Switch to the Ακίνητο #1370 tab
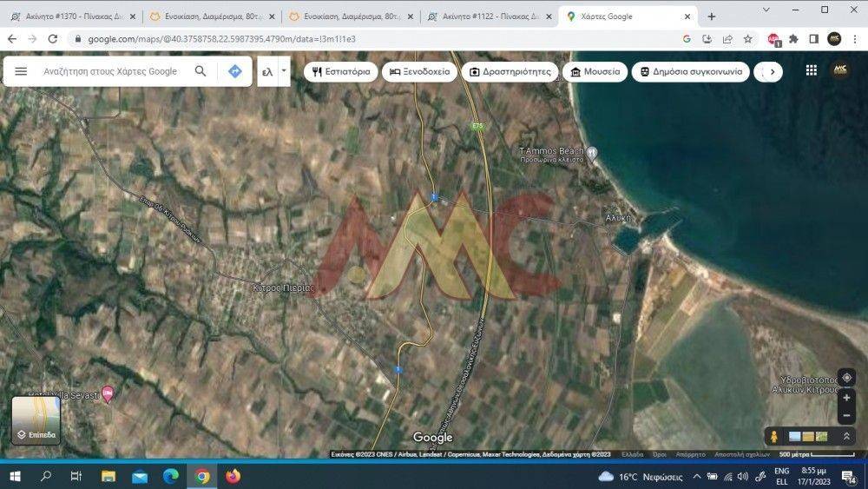The width and height of the screenshot is (868, 489). [x=69, y=17]
